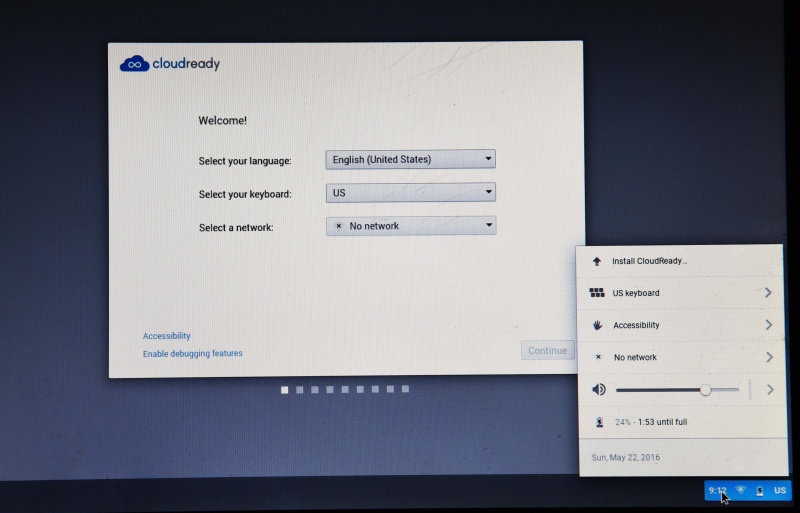Click the battery charging icon in menu

[x=598, y=422]
